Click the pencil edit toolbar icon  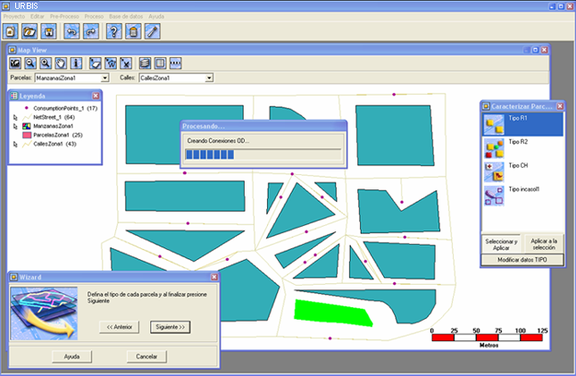[152, 32]
